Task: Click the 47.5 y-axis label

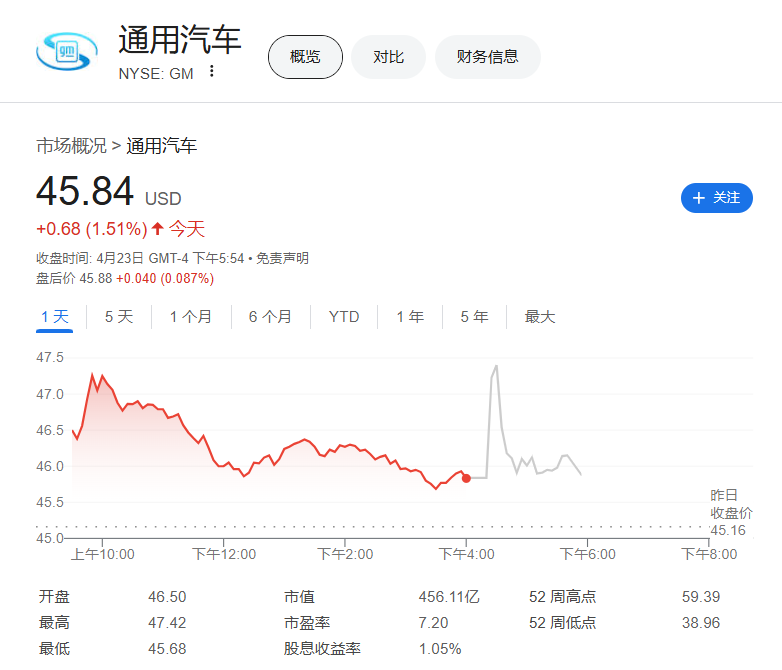Action: [50, 357]
